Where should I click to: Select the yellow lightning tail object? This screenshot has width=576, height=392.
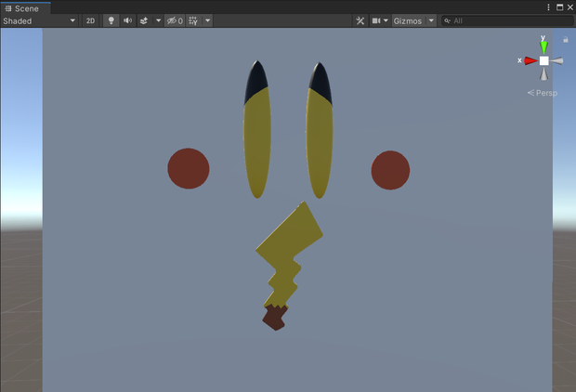pyautogui.click(x=290, y=242)
